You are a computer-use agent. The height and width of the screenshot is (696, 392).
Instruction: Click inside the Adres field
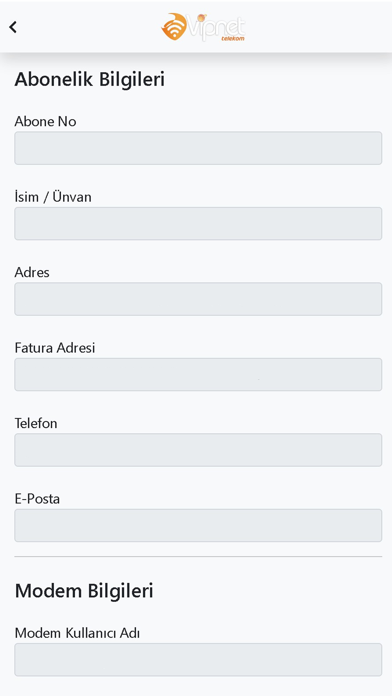pos(198,299)
